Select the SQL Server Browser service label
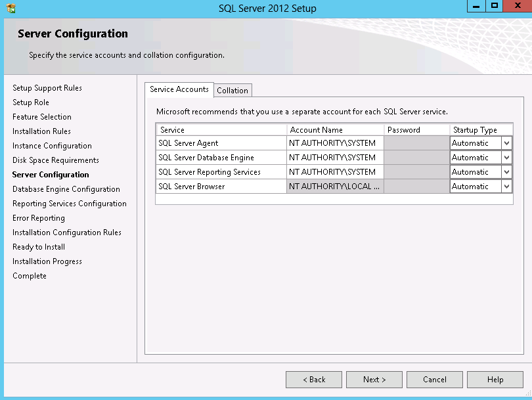532x400 pixels. coord(191,187)
